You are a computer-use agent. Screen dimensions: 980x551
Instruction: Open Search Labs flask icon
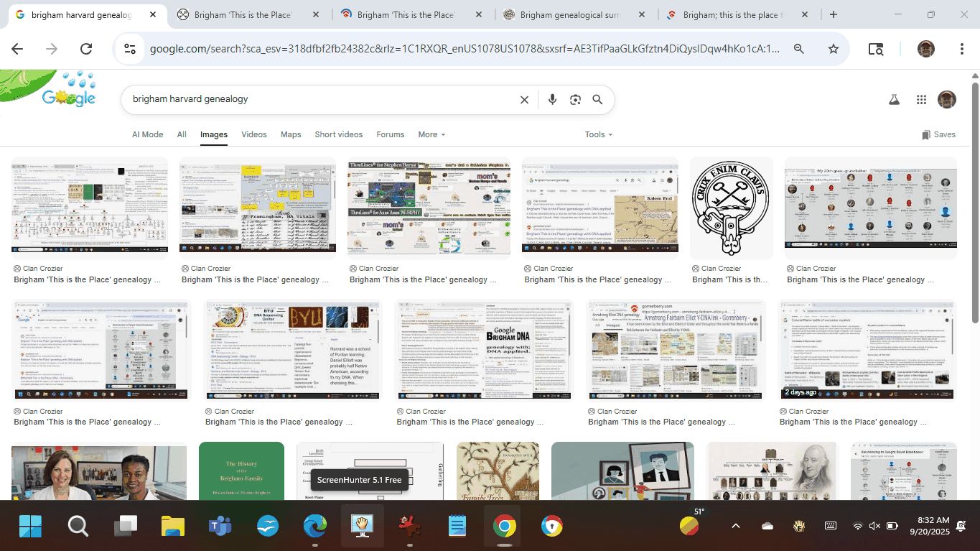point(894,100)
